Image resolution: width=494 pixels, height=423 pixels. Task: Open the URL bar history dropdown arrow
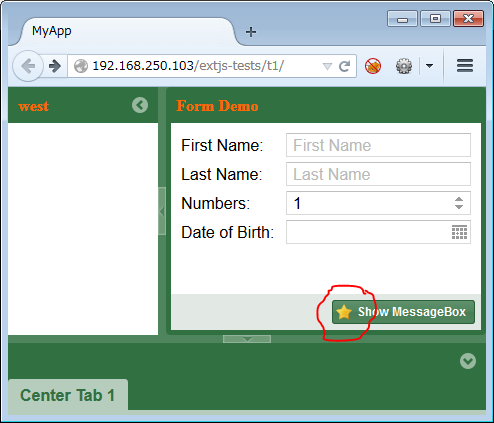327,66
